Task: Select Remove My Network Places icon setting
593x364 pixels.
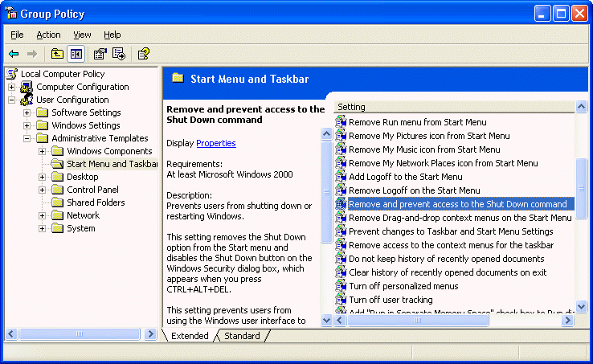Action: click(444, 163)
